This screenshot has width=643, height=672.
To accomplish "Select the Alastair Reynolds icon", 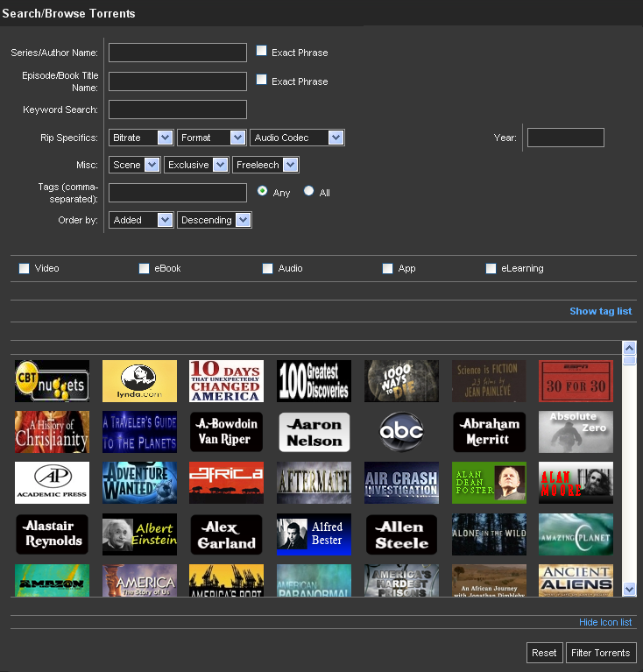I will point(53,534).
